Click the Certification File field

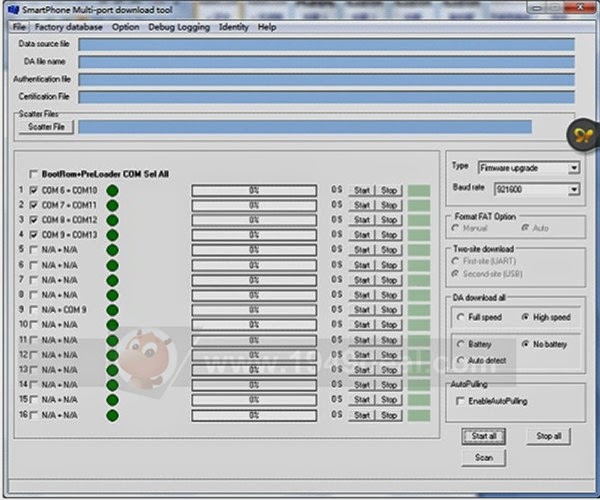pos(326,97)
